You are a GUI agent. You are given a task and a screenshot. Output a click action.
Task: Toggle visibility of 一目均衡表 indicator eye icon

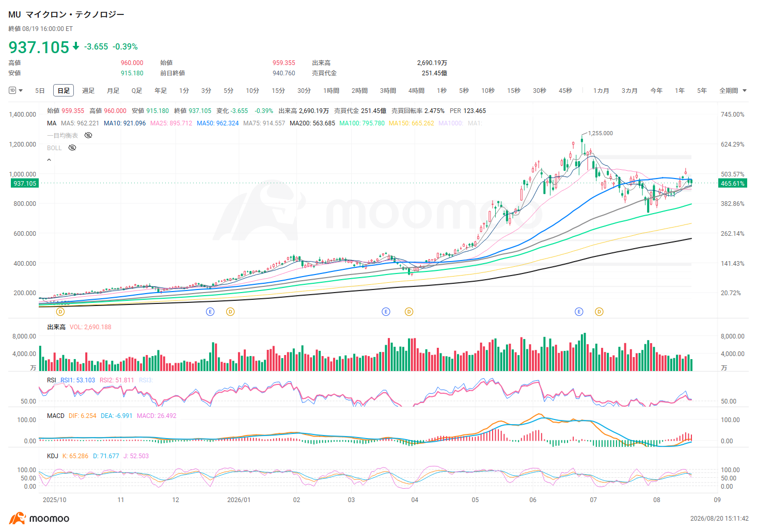click(x=88, y=135)
